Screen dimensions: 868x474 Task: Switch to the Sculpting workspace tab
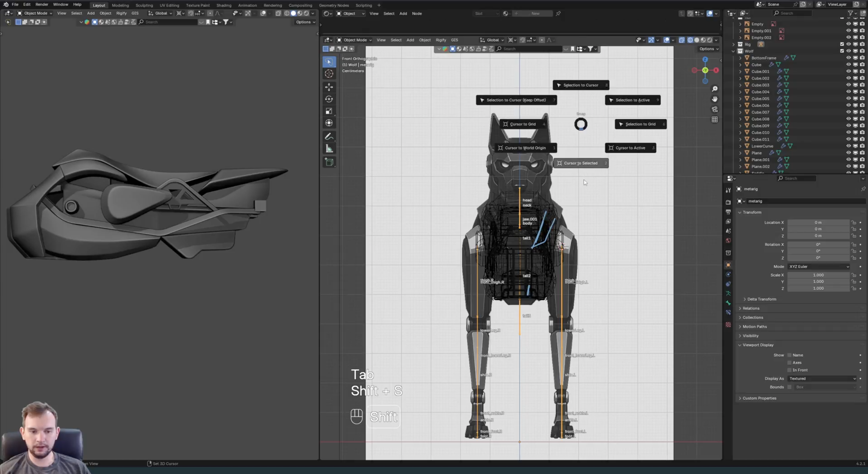click(x=144, y=5)
